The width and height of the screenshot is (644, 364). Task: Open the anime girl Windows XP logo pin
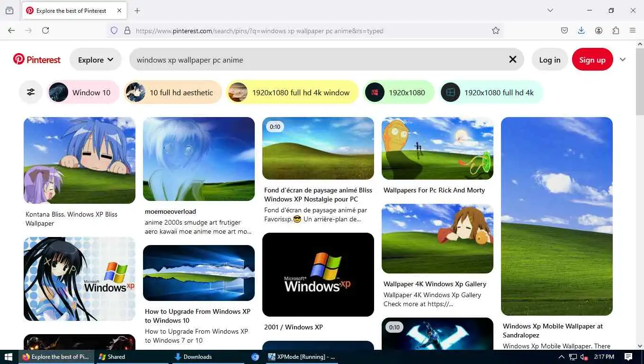pos(80,279)
